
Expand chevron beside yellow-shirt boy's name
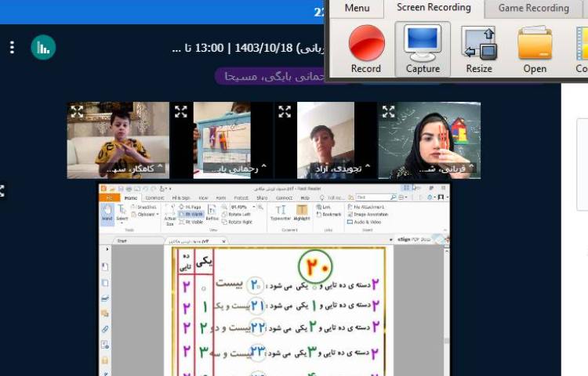point(161,168)
